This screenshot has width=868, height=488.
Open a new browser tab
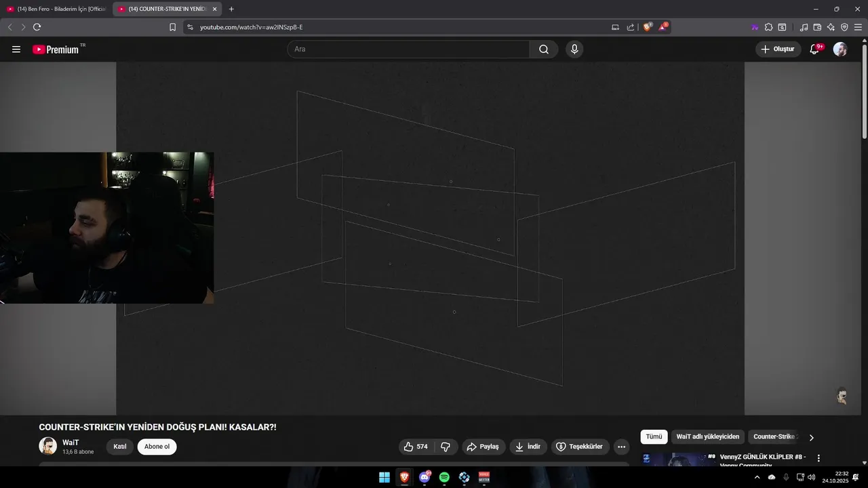point(231,9)
